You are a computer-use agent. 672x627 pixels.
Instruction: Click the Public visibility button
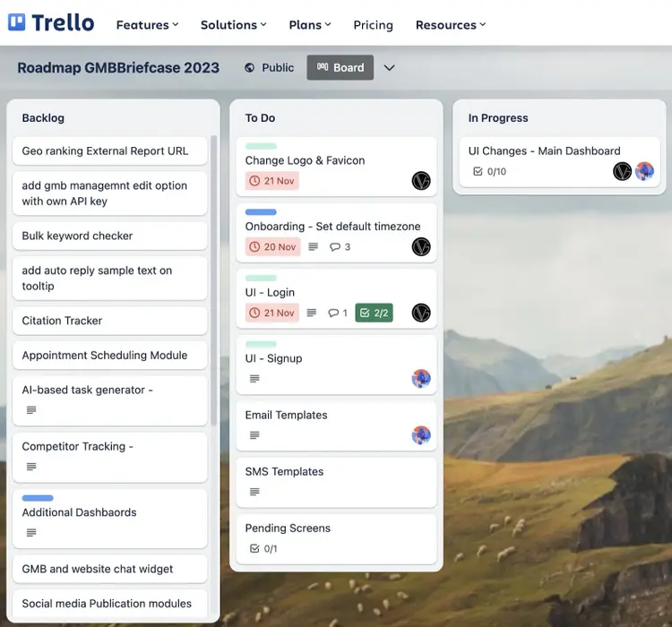click(269, 68)
